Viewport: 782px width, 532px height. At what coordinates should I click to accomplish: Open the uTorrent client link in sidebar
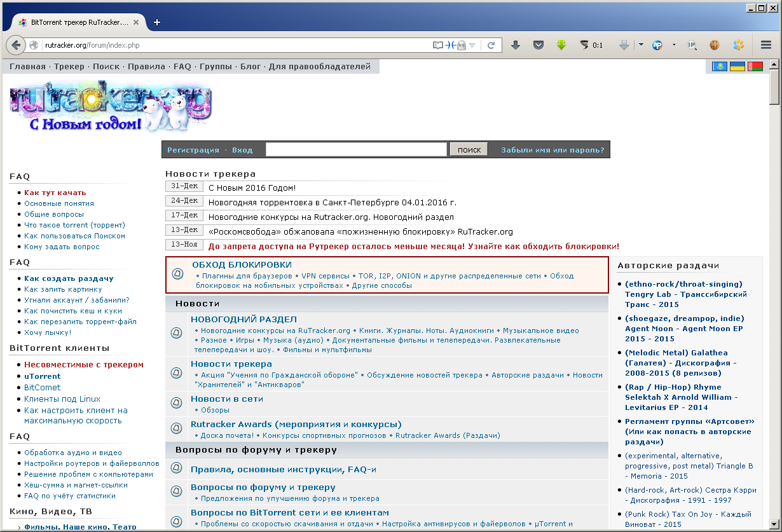[x=43, y=376]
